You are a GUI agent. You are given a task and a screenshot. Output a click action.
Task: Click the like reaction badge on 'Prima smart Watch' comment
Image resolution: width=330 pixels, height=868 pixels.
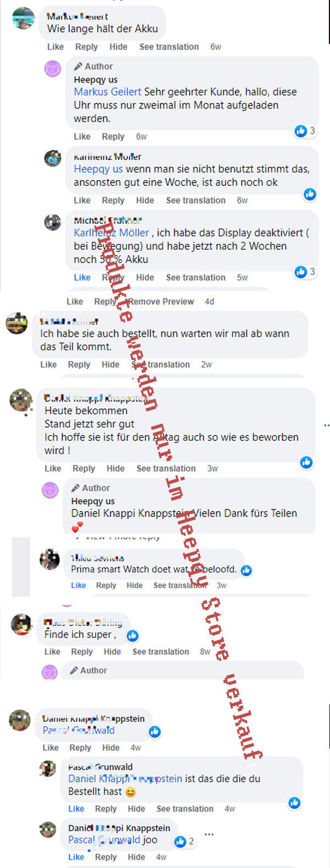coord(246,570)
